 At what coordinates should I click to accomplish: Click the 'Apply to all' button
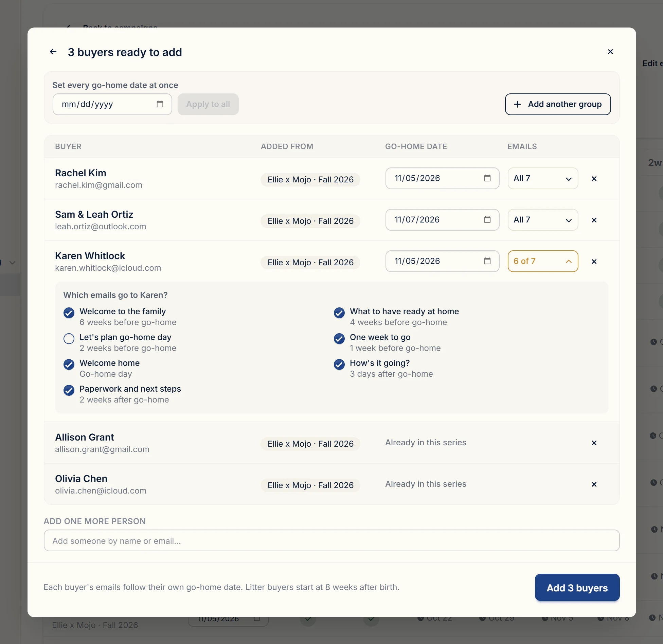208,104
